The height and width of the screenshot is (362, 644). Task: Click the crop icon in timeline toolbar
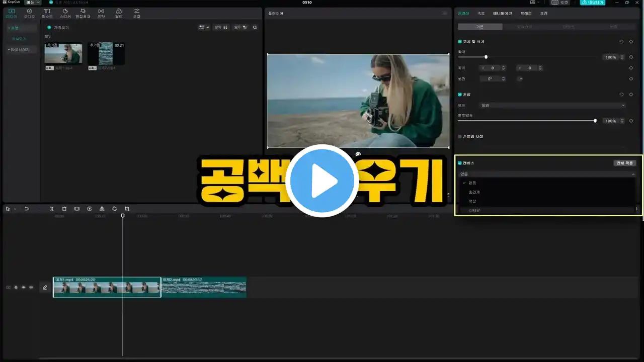[x=127, y=209]
